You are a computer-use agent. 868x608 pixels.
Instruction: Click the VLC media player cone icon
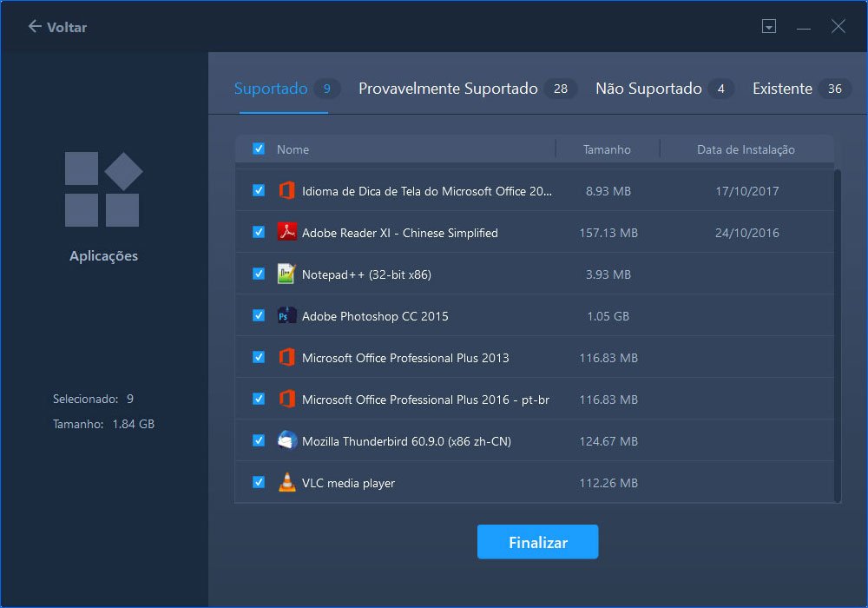[286, 482]
